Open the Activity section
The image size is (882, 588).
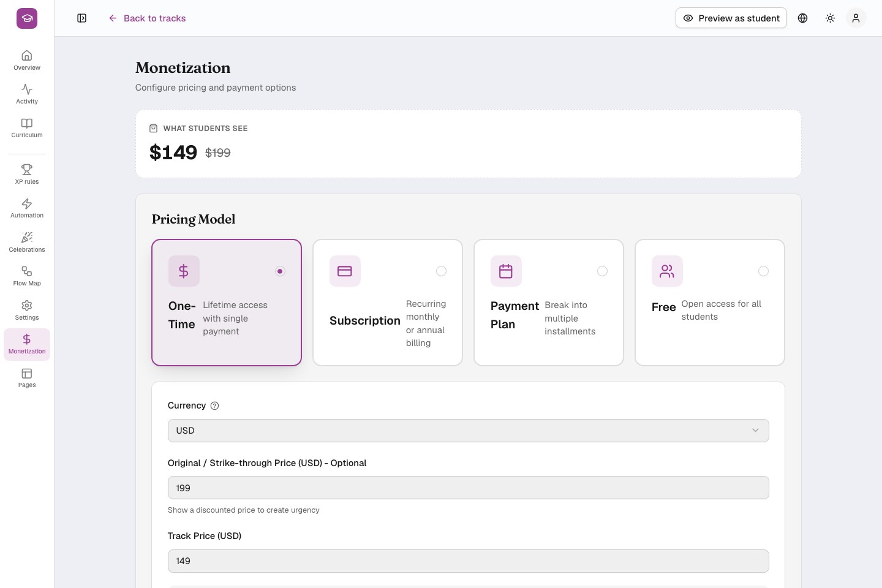pos(27,94)
